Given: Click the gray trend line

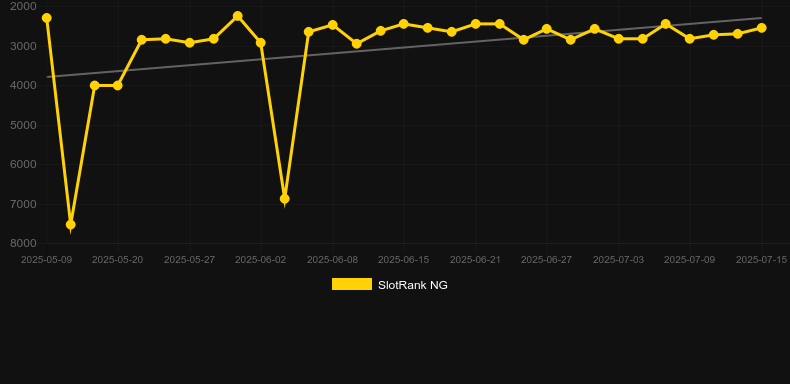Looking at the screenshot, I should 404,48.
